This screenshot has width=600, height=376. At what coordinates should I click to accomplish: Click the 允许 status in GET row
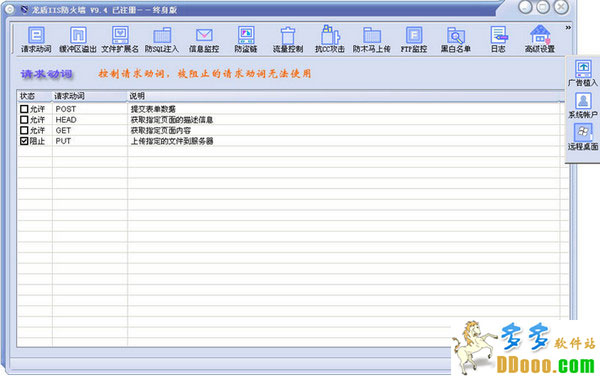click(x=38, y=130)
